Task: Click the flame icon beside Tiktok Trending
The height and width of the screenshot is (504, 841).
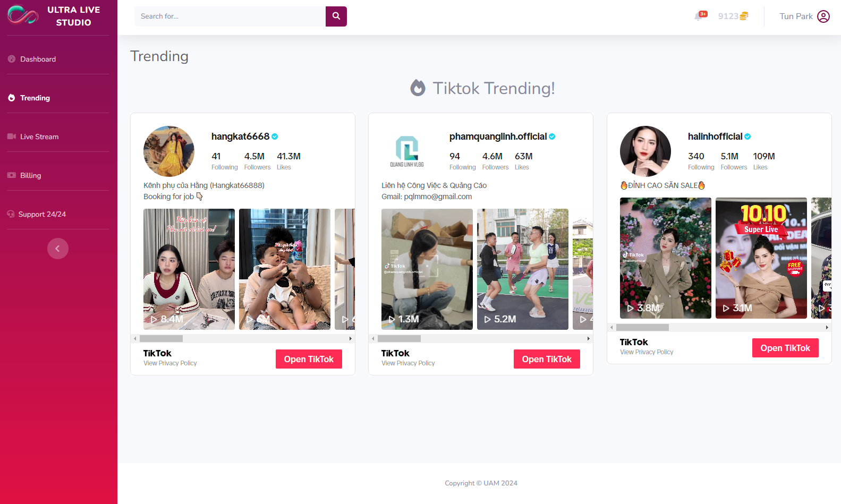Action: 418,88
